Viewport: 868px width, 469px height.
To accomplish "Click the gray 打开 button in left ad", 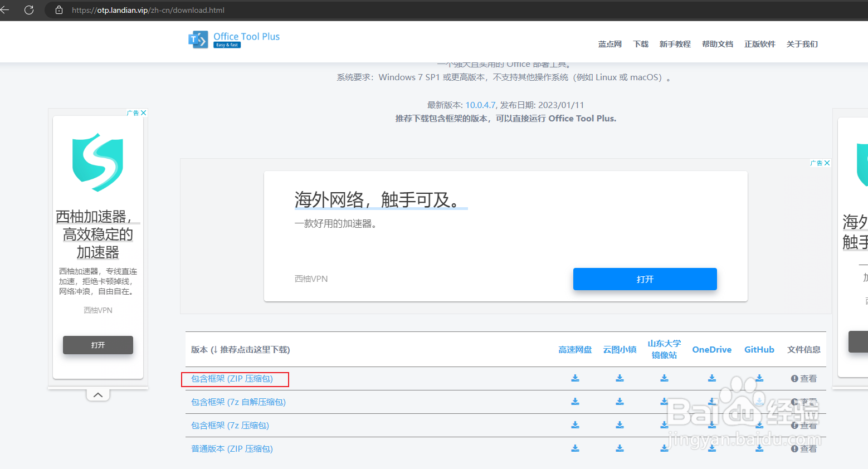I will 98,345.
